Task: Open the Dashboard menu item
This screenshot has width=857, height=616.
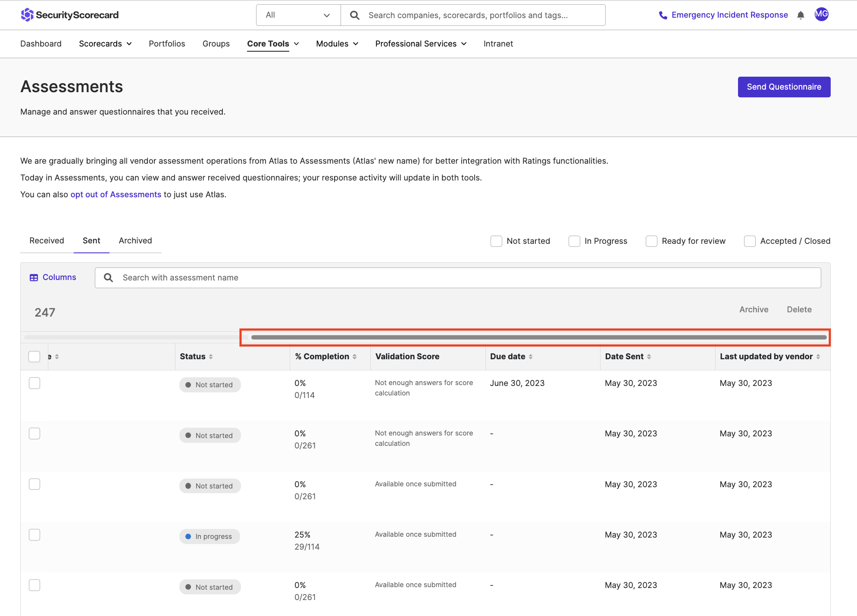Action: (x=41, y=44)
